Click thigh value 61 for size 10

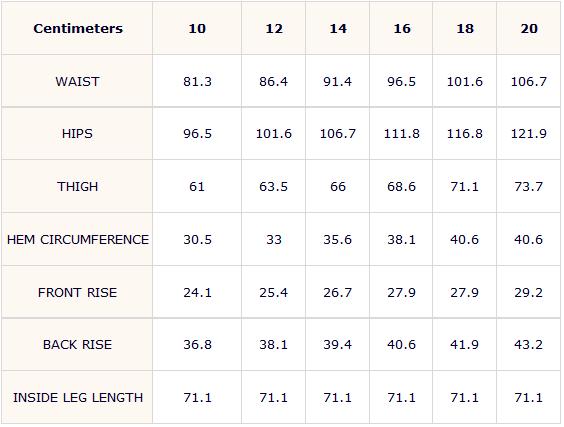click(x=197, y=187)
